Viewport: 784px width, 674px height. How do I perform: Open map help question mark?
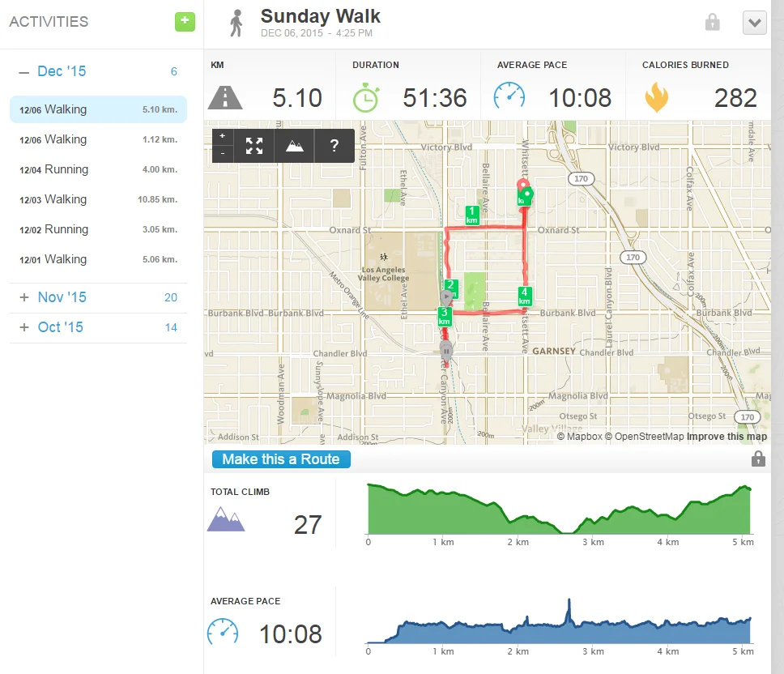click(x=334, y=146)
